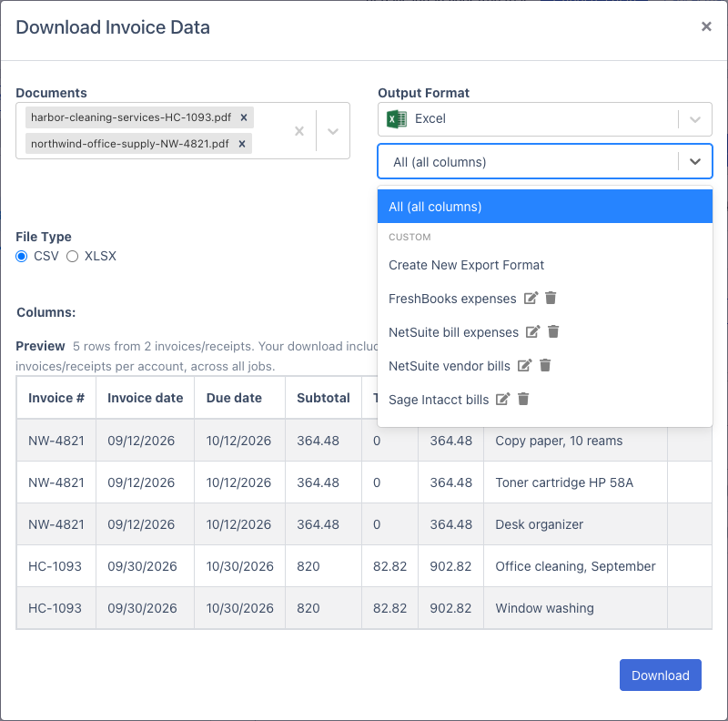The height and width of the screenshot is (721, 728).
Task: Click the CUSTOM group label
Action: click(x=409, y=237)
